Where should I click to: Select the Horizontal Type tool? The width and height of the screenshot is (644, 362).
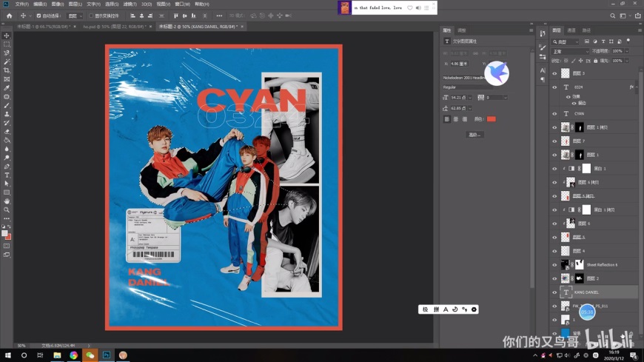coord(7,175)
